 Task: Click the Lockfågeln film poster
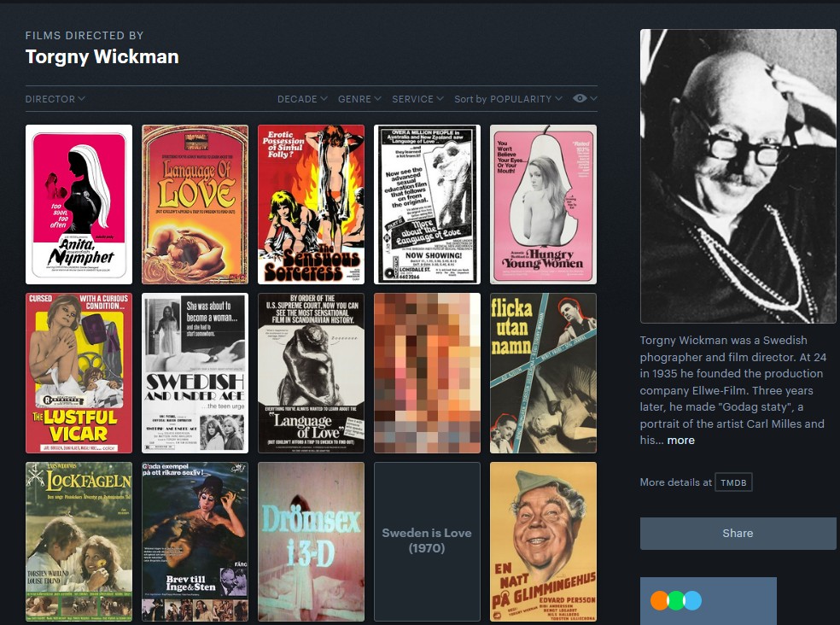tap(79, 541)
